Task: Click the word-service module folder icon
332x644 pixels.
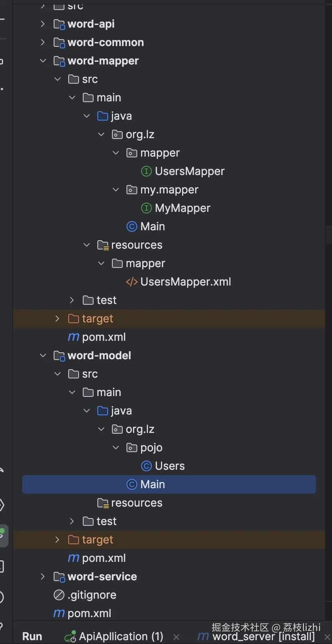Action: 59,577
